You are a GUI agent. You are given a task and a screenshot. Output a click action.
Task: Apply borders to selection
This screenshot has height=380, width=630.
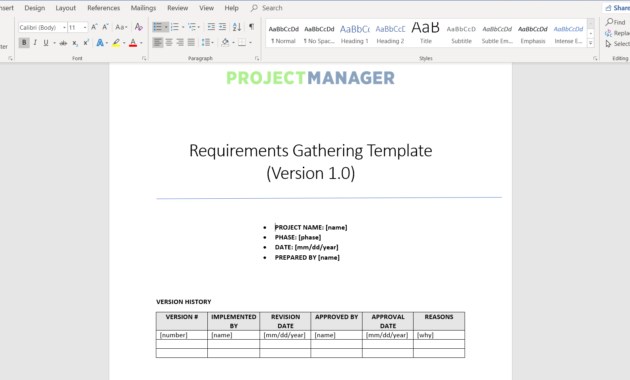click(x=242, y=42)
